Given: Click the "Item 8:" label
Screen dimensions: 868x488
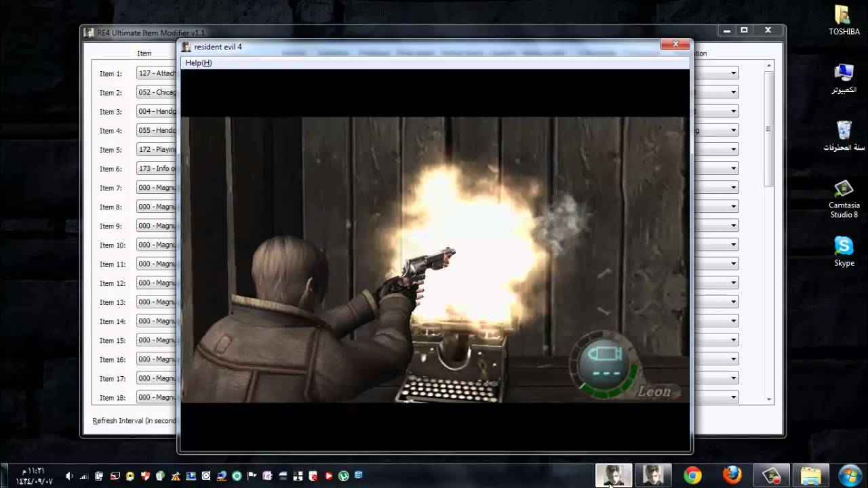Looking at the screenshot, I should coord(111,207).
